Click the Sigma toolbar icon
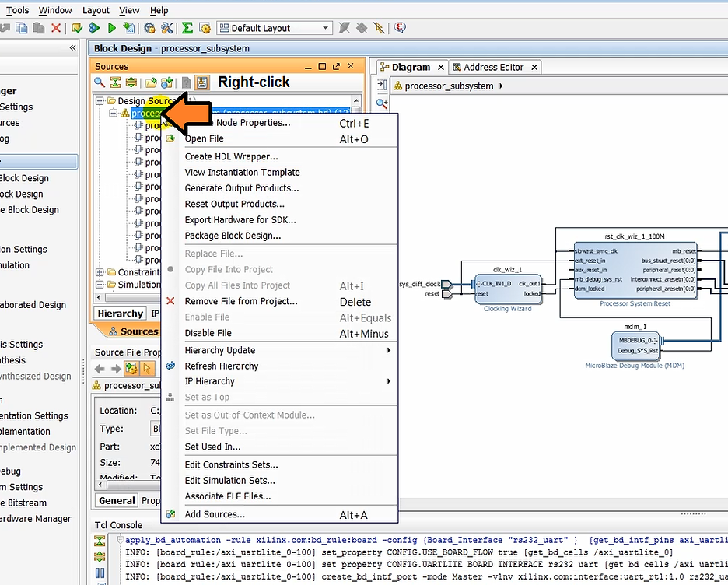This screenshot has height=585, width=728. (187, 28)
